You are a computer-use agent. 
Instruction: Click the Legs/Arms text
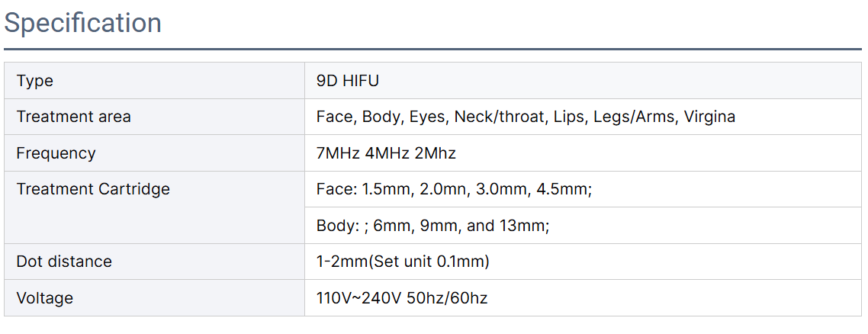(635, 117)
